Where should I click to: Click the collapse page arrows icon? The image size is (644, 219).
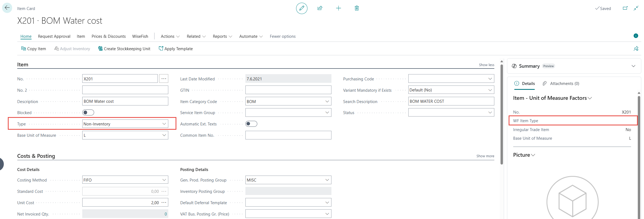pyautogui.click(x=636, y=8)
